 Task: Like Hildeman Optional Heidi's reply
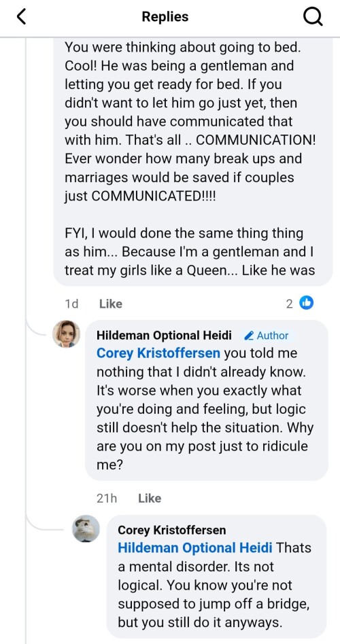(150, 498)
